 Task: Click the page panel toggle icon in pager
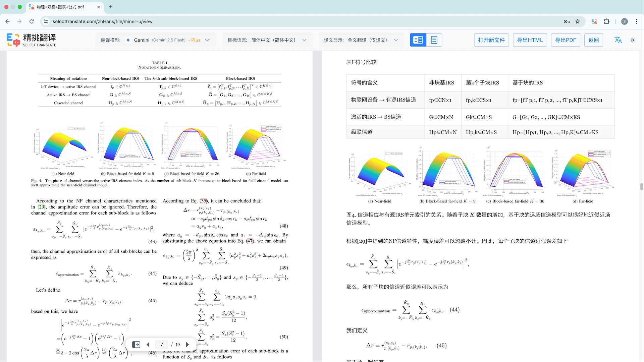coord(136,345)
